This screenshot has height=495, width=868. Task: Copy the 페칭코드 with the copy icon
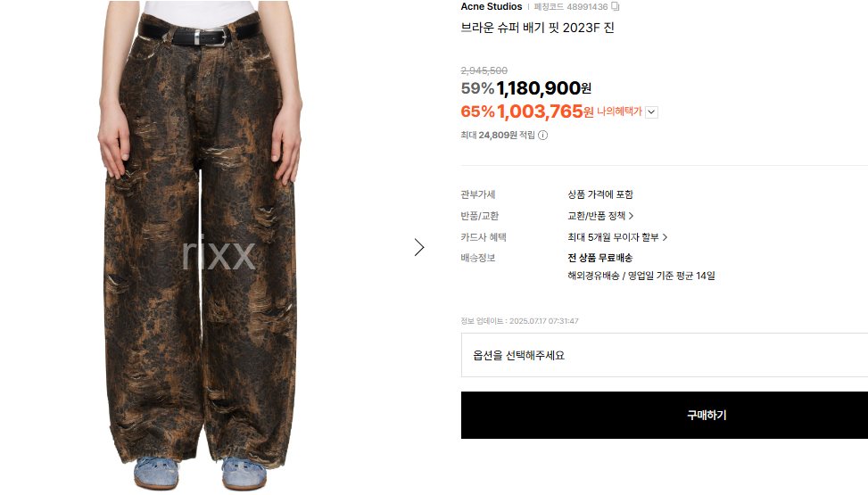point(615,6)
